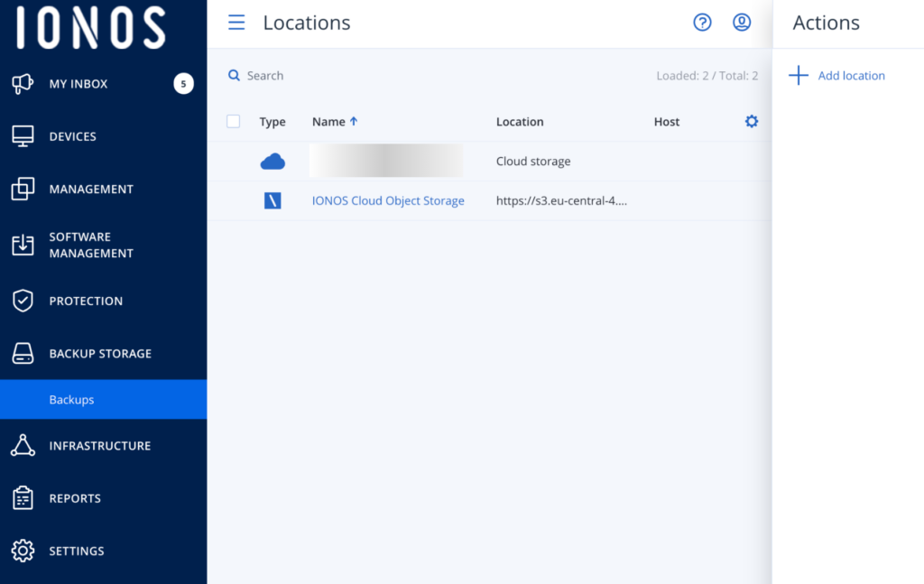The height and width of the screenshot is (584, 924).
Task: Reverse sorting with the Name column arrow
Action: click(x=351, y=120)
